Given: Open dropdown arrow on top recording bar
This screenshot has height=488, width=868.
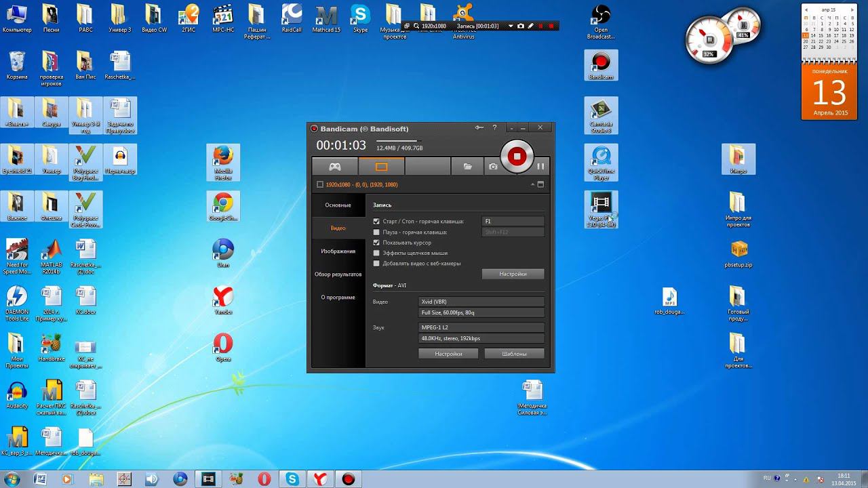Looking at the screenshot, I should 511,26.
